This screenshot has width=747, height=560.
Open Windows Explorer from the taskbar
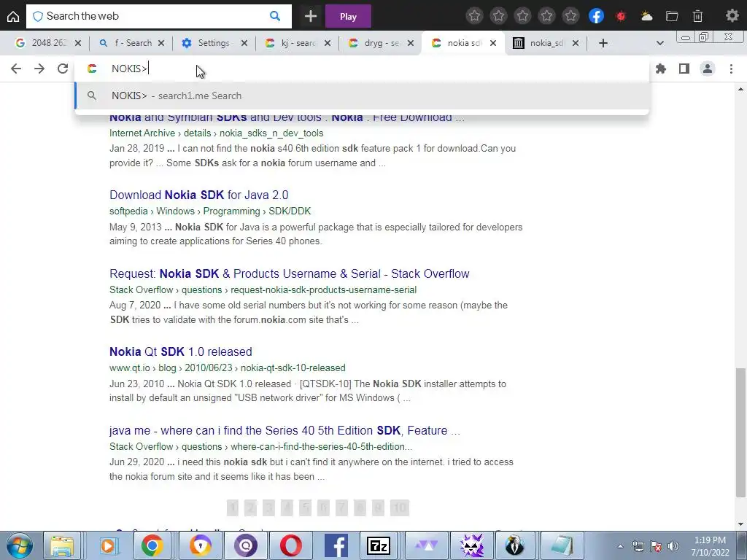point(62,545)
